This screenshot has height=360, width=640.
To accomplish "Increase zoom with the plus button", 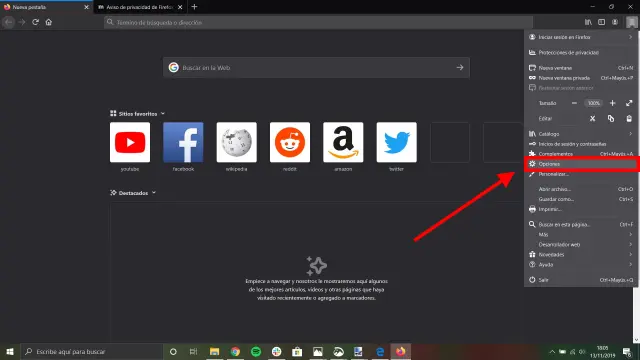I will [612, 103].
